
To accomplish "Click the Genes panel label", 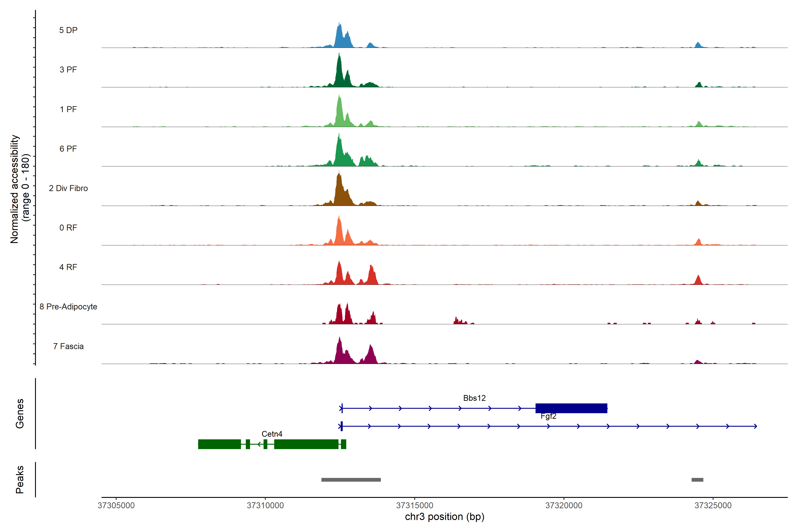I will pyautogui.click(x=20, y=414).
